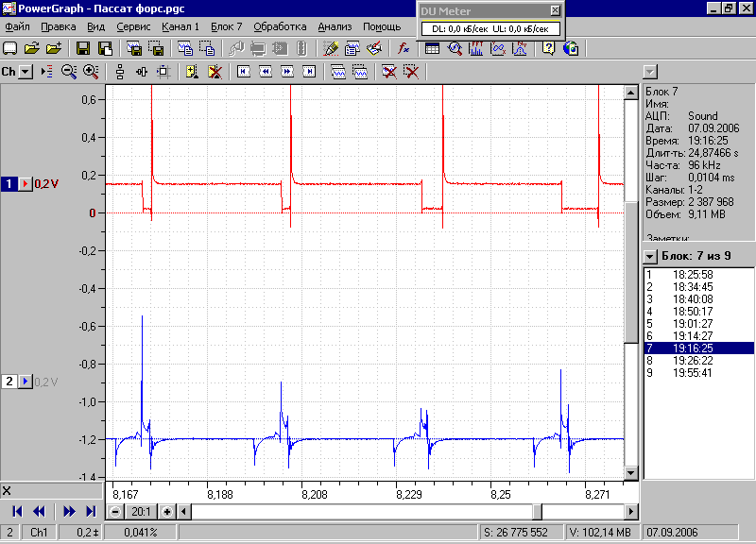
Task: Select channel 2 number box
Action: 9,382
